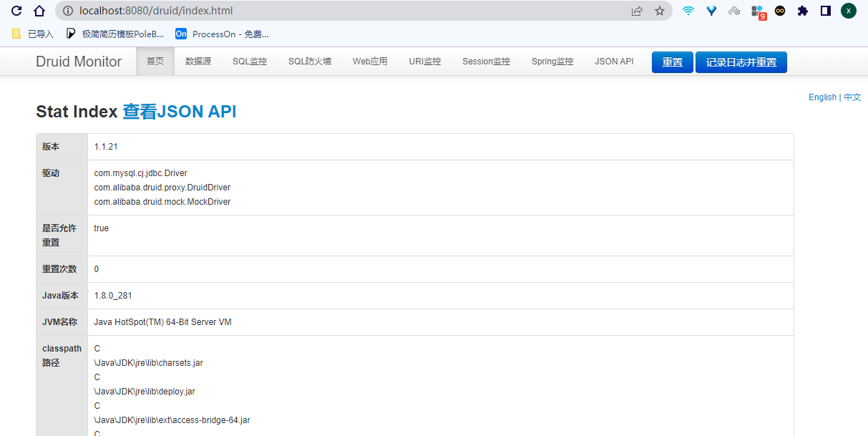
Task: Click the 版本 row label
Action: coord(51,147)
